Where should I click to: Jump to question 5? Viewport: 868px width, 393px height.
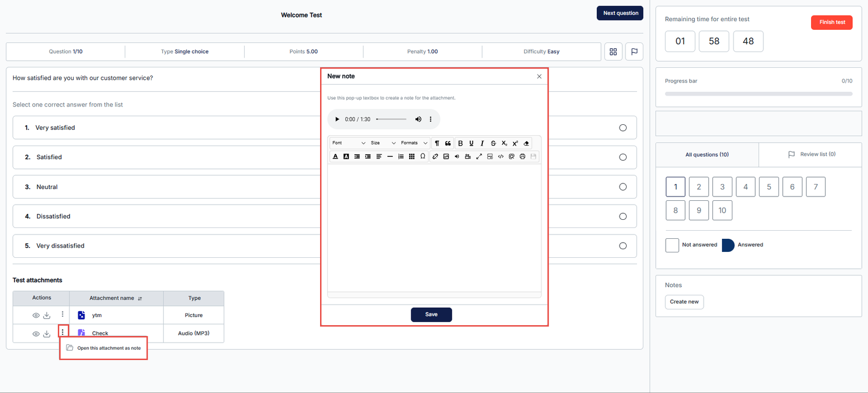pyautogui.click(x=769, y=187)
